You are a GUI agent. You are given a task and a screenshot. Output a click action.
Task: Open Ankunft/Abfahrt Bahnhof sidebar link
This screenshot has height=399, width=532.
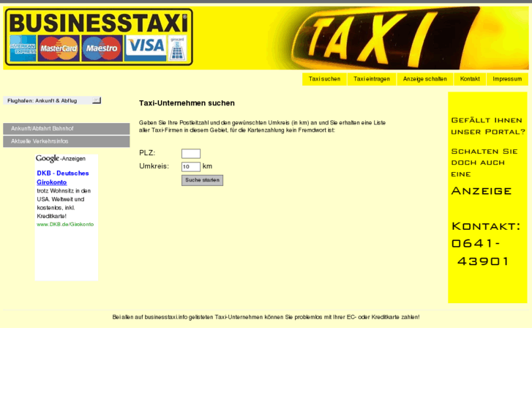click(67, 129)
